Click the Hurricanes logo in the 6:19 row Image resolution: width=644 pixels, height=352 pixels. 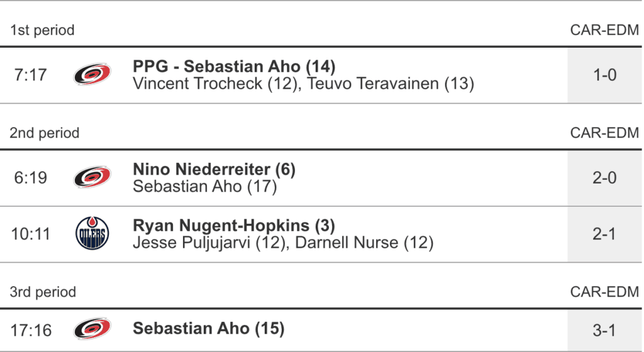pyautogui.click(x=92, y=177)
